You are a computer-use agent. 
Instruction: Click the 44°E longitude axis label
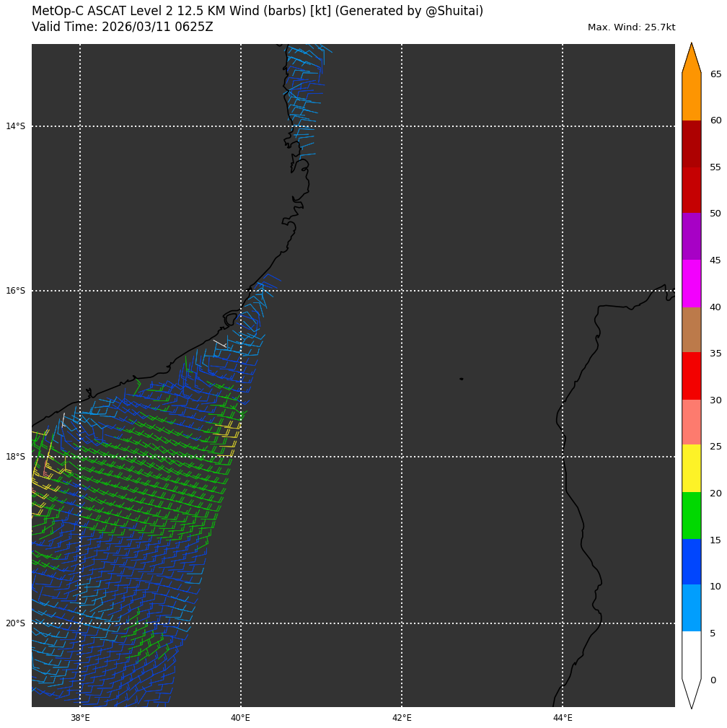pyautogui.click(x=563, y=718)
